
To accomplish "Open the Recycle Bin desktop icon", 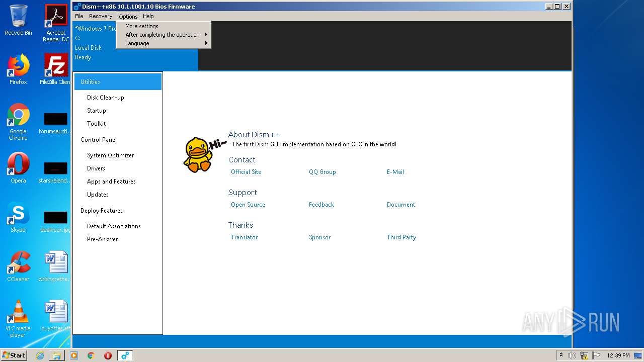I will [x=18, y=20].
